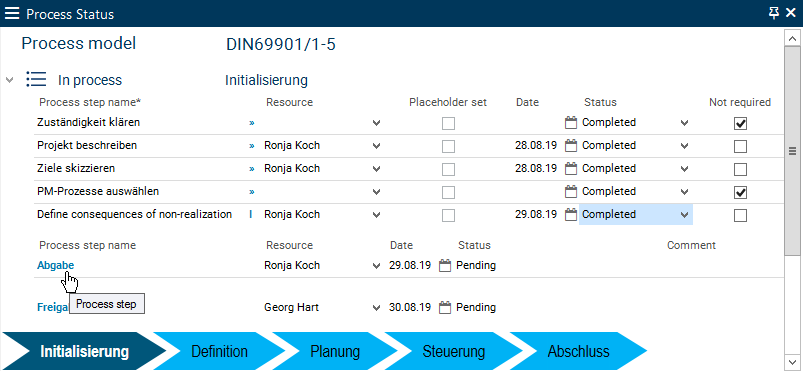The height and width of the screenshot is (371, 803).
Task: Open Resource dropdown in Abgabe row
Action: pyautogui.click(x=377, y=266)
